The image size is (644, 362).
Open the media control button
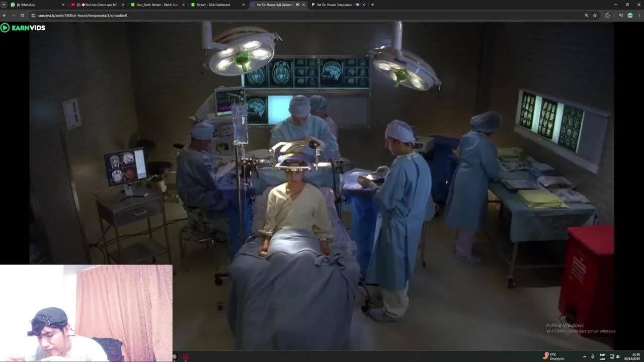(621, 16)
